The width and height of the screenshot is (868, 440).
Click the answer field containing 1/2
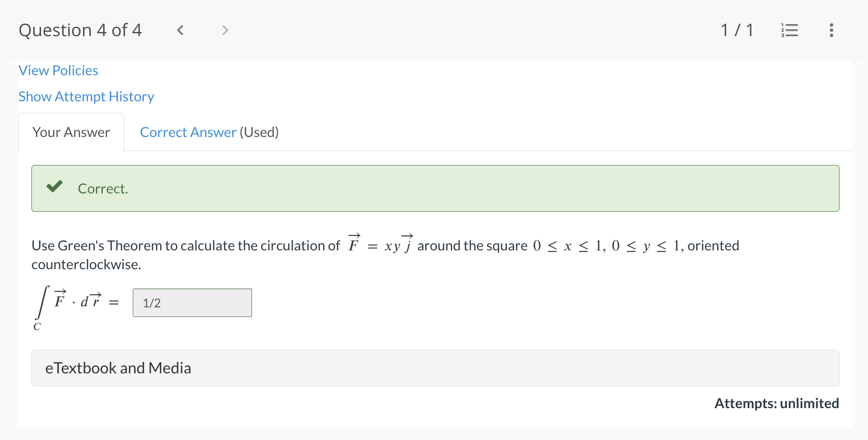pyautogui.click(x=192, y=302)
